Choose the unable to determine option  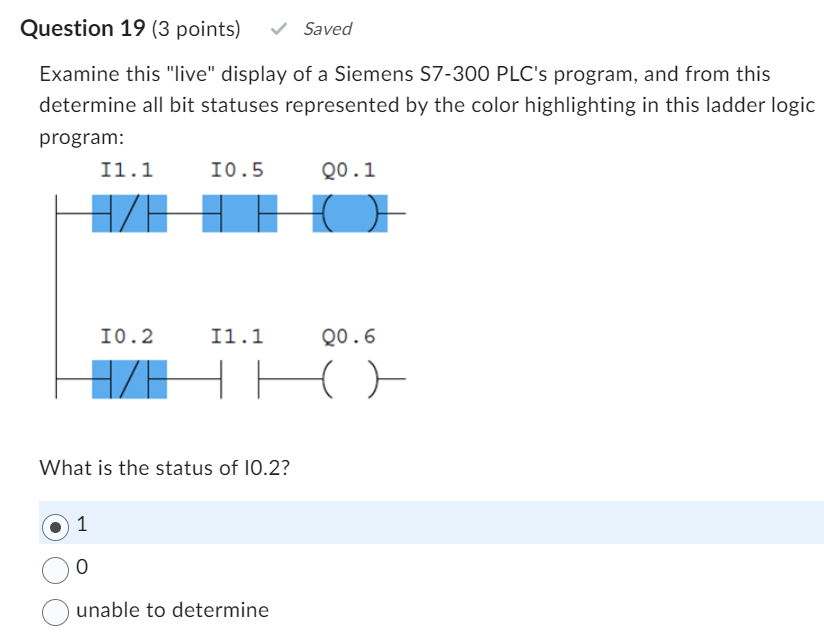(x=55, y=611)
